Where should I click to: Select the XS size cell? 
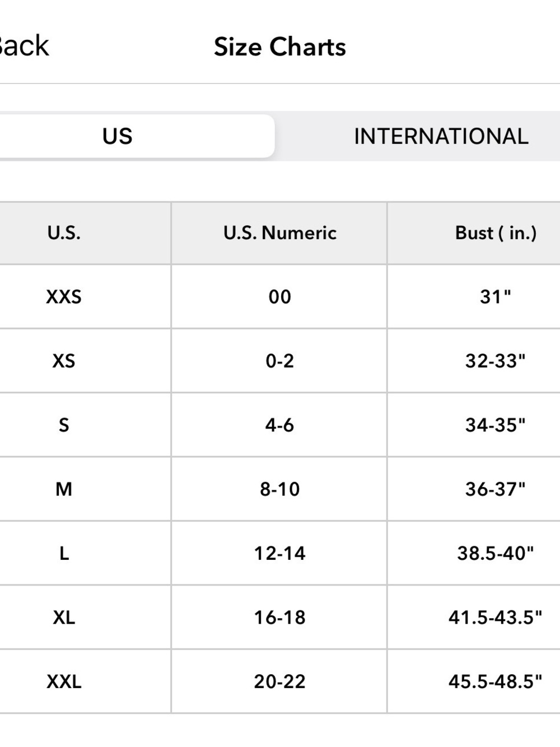point(85,361)
